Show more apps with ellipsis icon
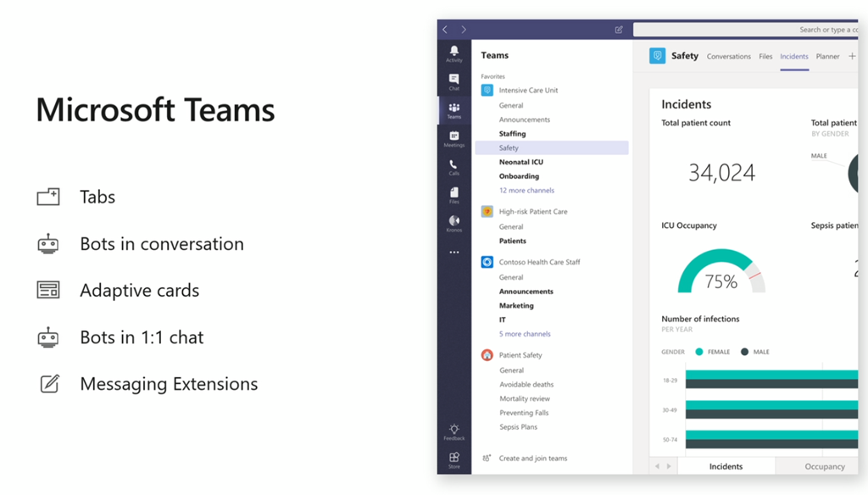Screen dimensions: 868x495 point(454,252)
